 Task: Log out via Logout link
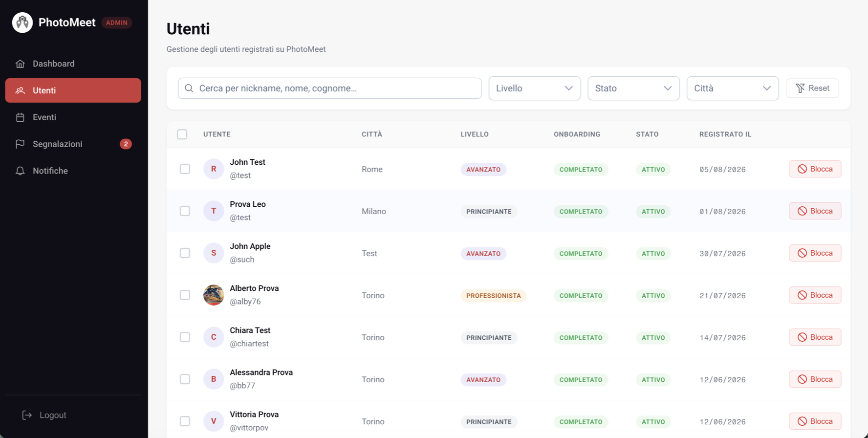pyautogui.click(x=44, y=415)
